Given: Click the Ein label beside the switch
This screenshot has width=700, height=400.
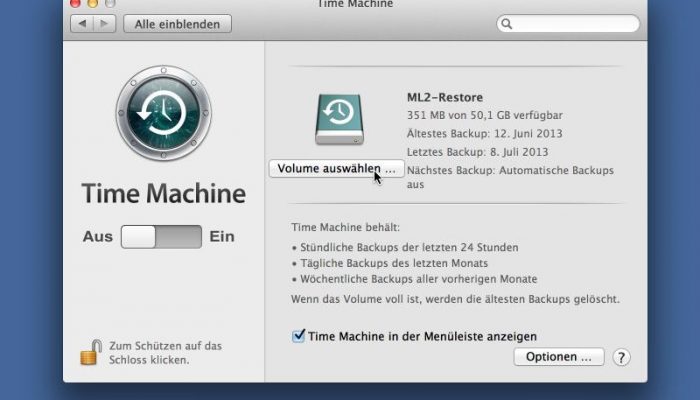Looking at the screenshot, I should point(222,237).
